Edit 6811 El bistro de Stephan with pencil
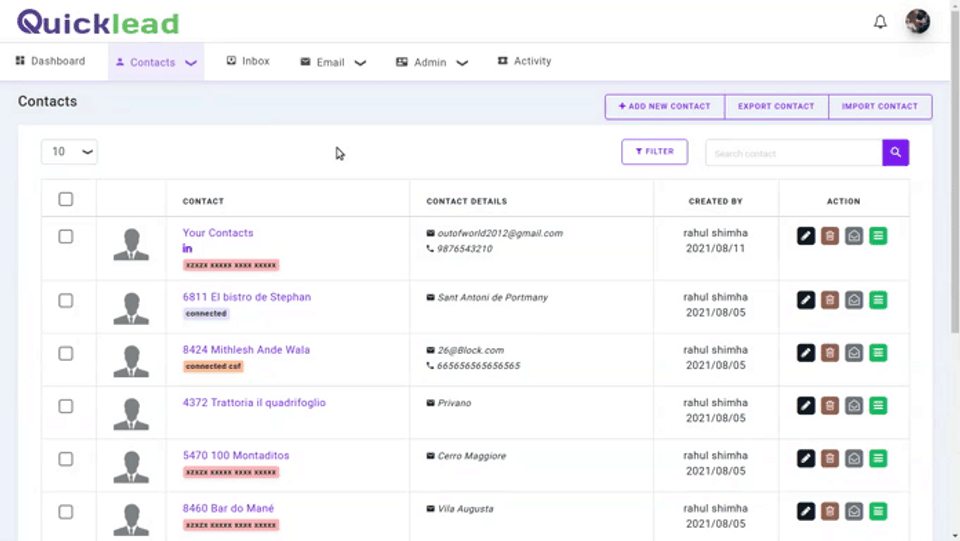 pos(806,300)
